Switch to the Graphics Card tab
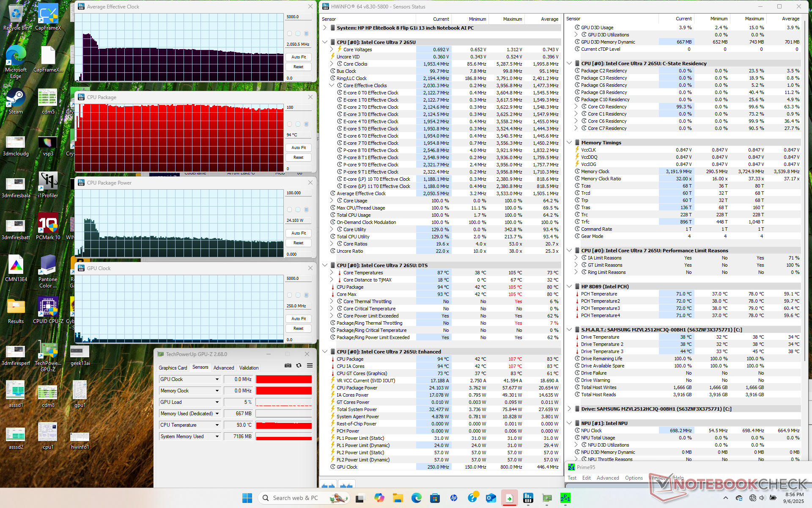812x508 pixels. click(x=173, y=368)
